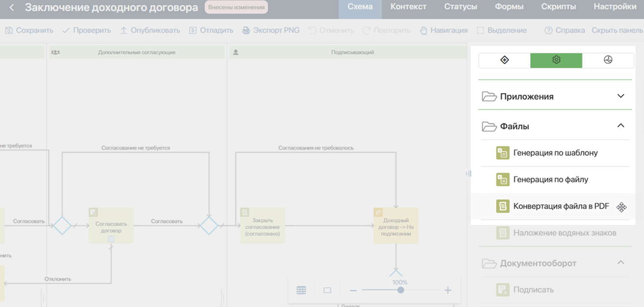644x307 pixels.
Task: Click the upload icon for Опубликовать
Action: [x=124, y=31]
